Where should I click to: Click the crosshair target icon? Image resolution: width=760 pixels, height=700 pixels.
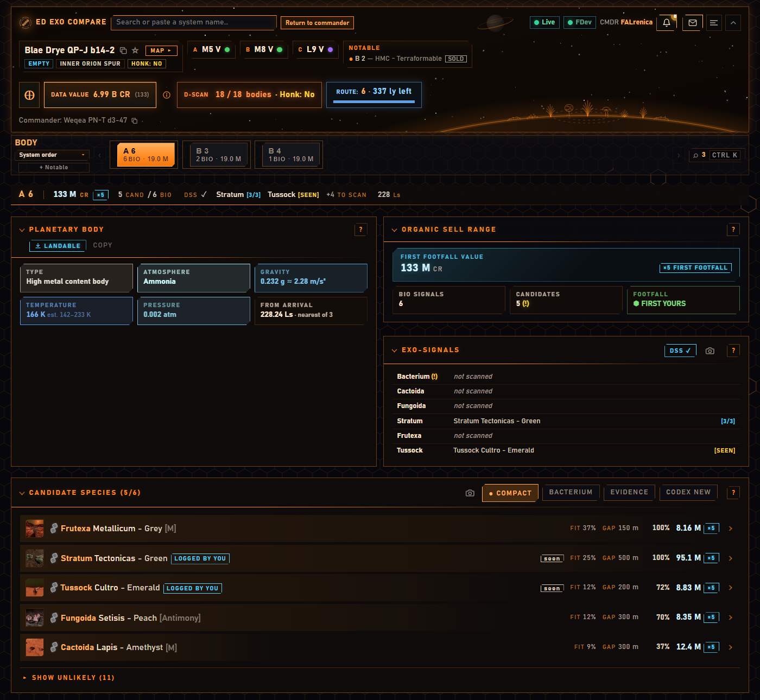pyautogui.click(x=29, y=95)
